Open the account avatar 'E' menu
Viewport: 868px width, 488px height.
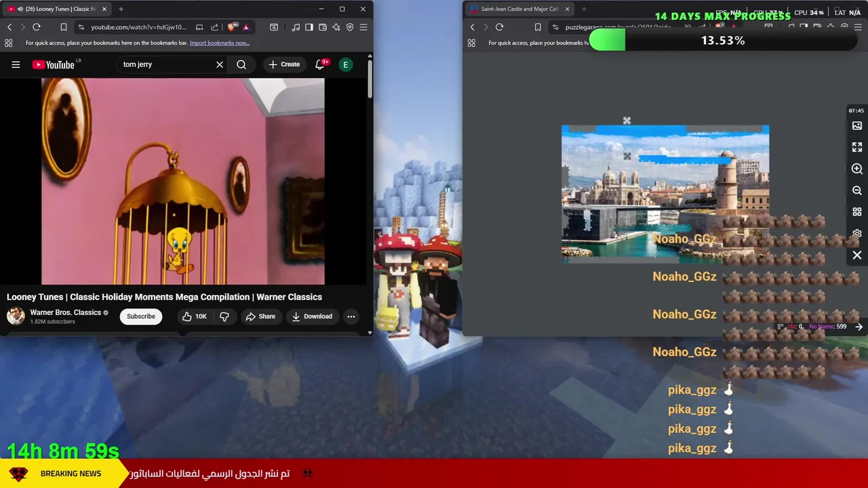coord(346,64)
